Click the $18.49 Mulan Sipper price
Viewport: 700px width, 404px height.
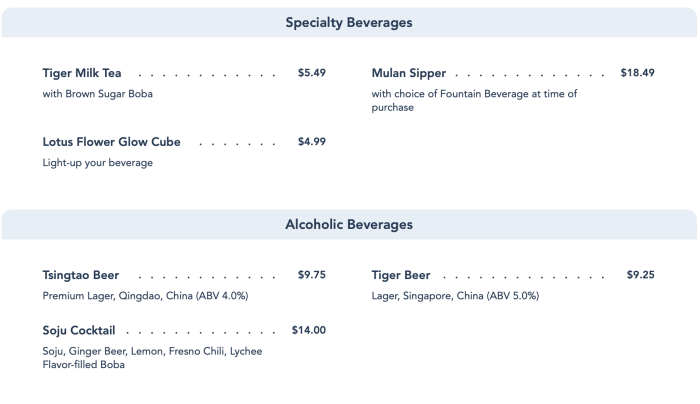(x=637, y=74)
